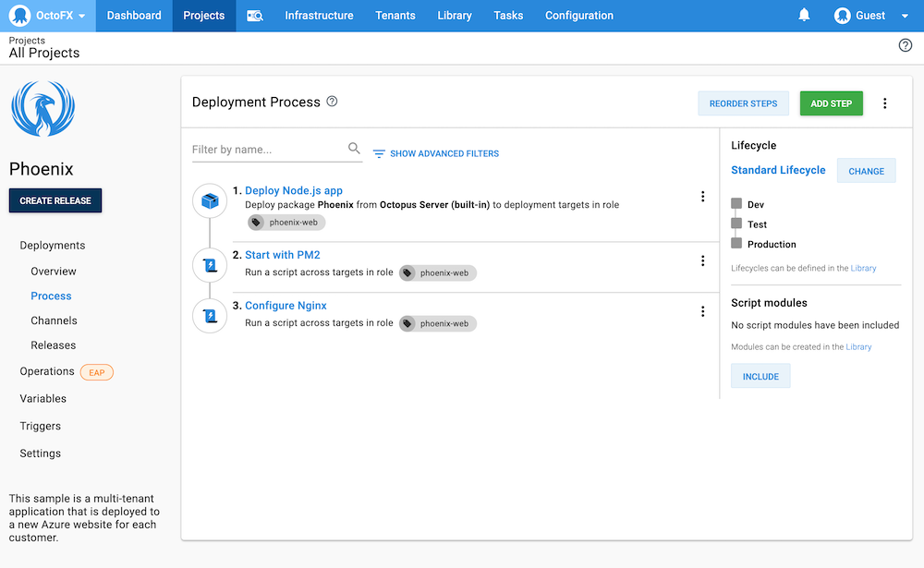
Task: Select Variables in the project sidebar
Action: [x=43, y=399]
